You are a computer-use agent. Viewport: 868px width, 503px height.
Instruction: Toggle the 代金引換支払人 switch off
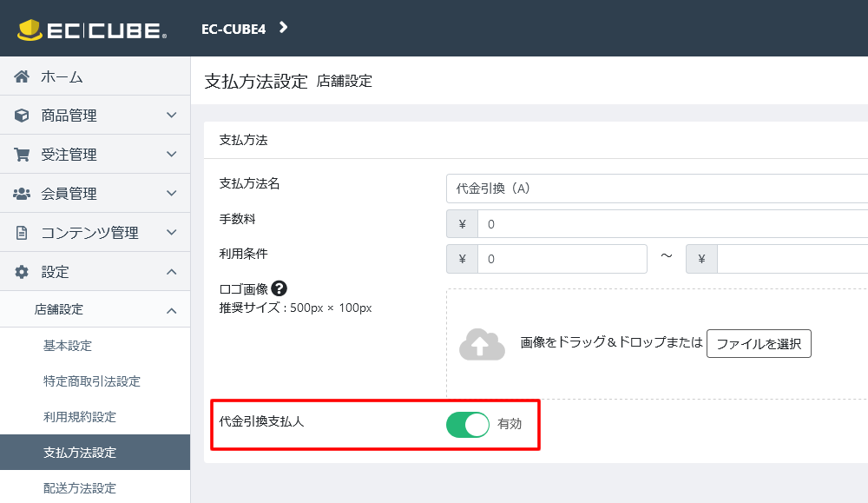(468, 425)
